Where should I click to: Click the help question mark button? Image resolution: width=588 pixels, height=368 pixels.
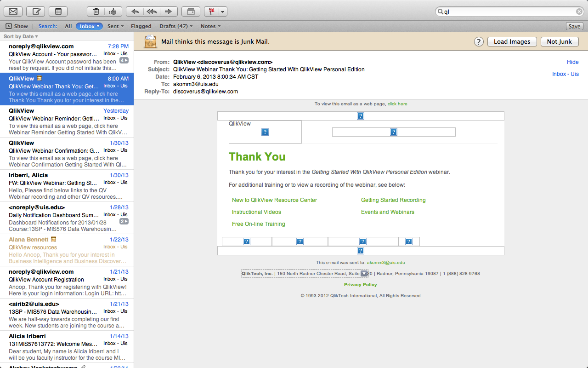(479, 41)
